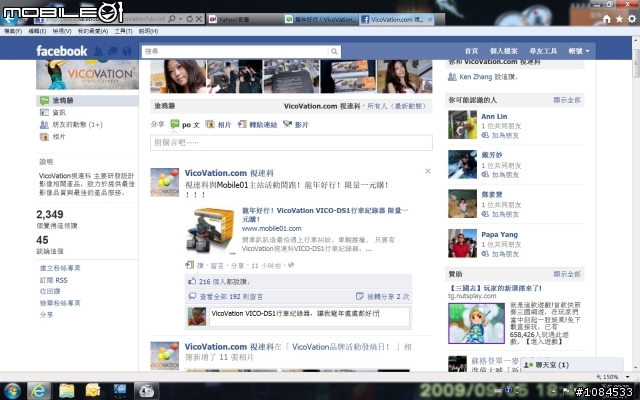
Task: View 被轉分享 2 次 shares
Action: click(x=388, y=297)
